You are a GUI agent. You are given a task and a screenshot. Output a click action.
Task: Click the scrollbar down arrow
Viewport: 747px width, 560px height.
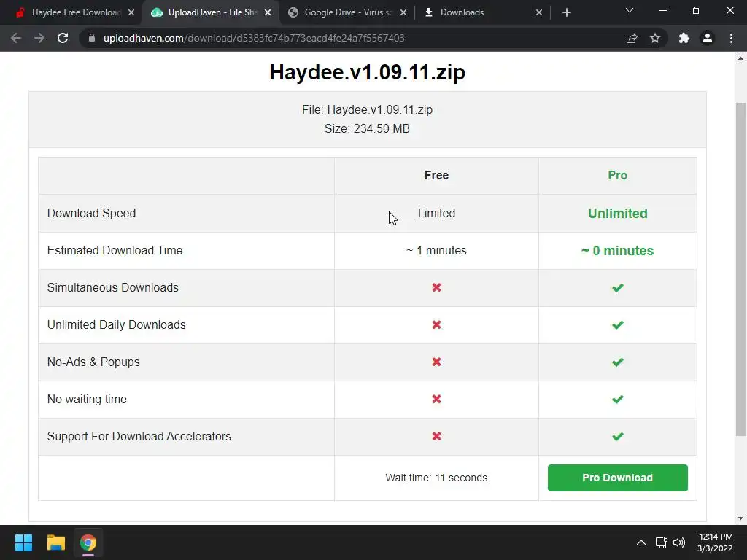(x=740, y=518)
